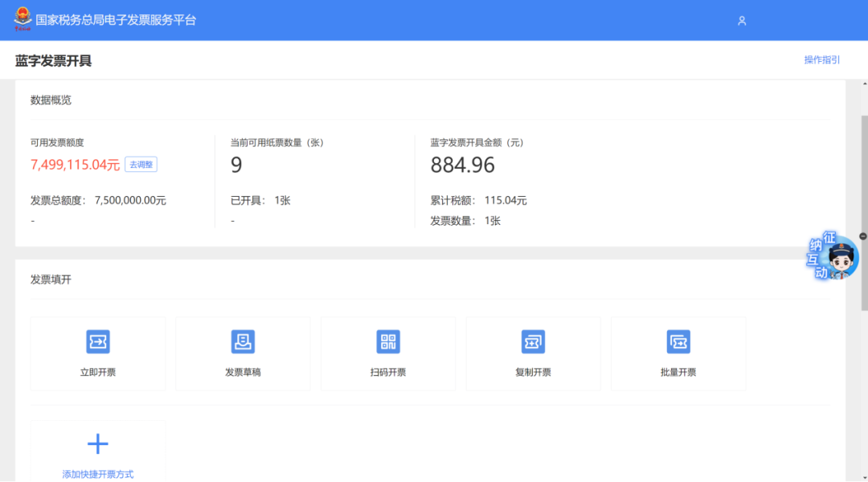Open the 发票草稿 drafts icon

coord(243,342)
